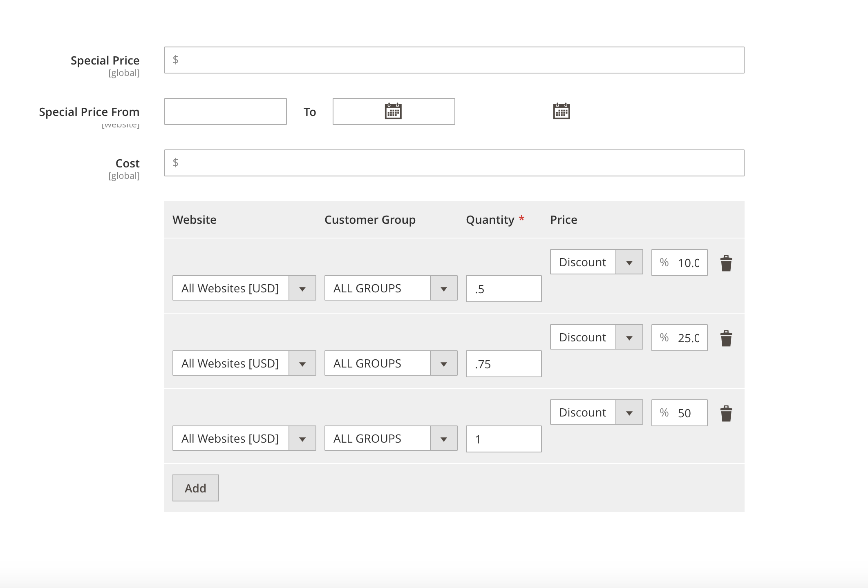Click the Add tier price button

(195, 488)
